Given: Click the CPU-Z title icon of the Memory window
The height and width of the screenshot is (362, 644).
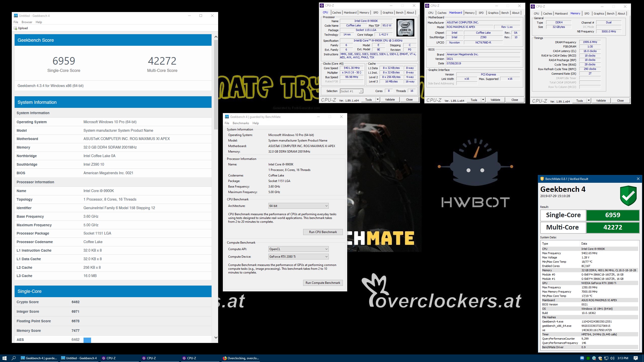Looking at the screenshot, I should [533, 7].
